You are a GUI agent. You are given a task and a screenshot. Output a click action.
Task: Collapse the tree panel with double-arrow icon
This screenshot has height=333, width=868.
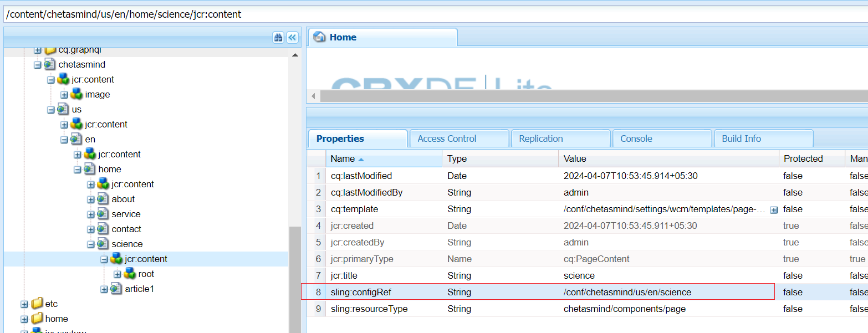293,37
